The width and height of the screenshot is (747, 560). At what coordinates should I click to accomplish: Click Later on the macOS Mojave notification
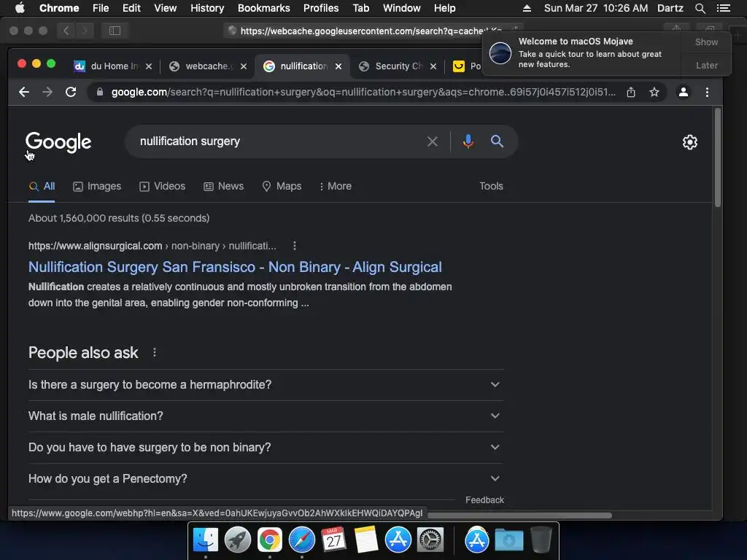(x=706, y=65)
